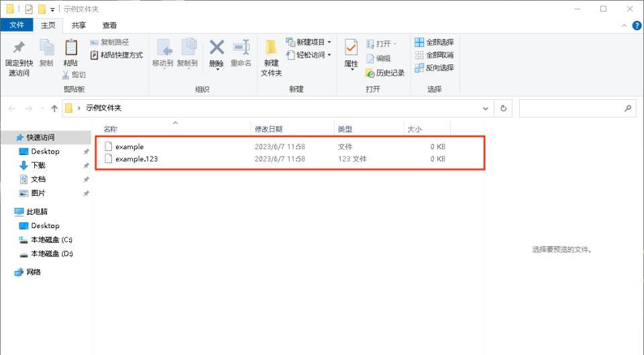
Task: Open New item (新建项目) dropdown
Action: (309, 42)
